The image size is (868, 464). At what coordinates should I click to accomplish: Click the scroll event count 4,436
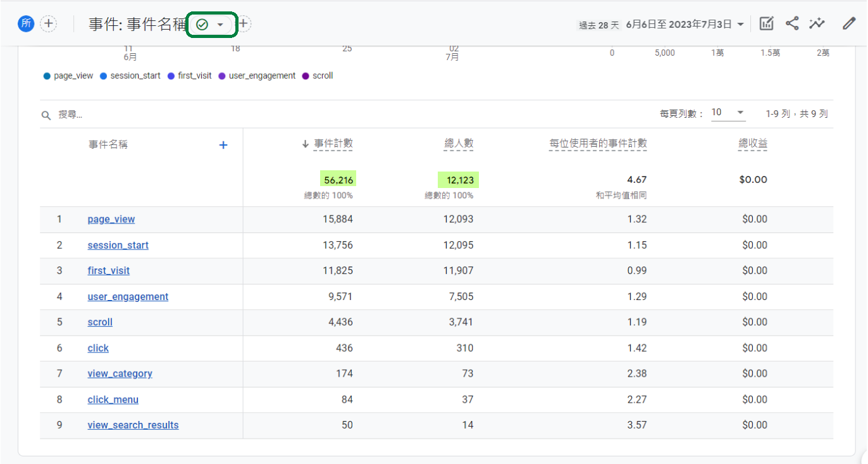[x=340, y=322]
